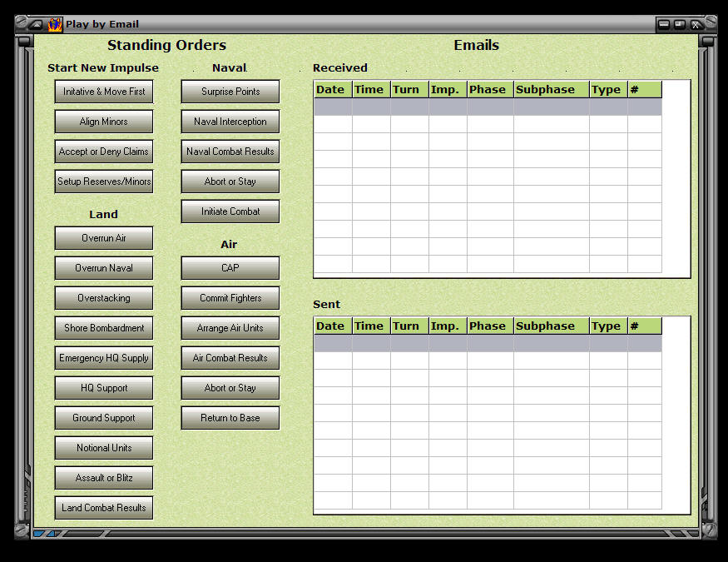Open Setup Reserves/Minors standing order
Screen dimensions: 728x562
(x=104, y=182)
